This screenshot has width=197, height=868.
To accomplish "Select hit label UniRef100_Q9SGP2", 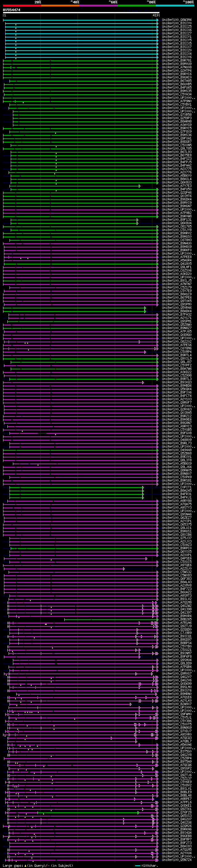I will coord(177,769).
